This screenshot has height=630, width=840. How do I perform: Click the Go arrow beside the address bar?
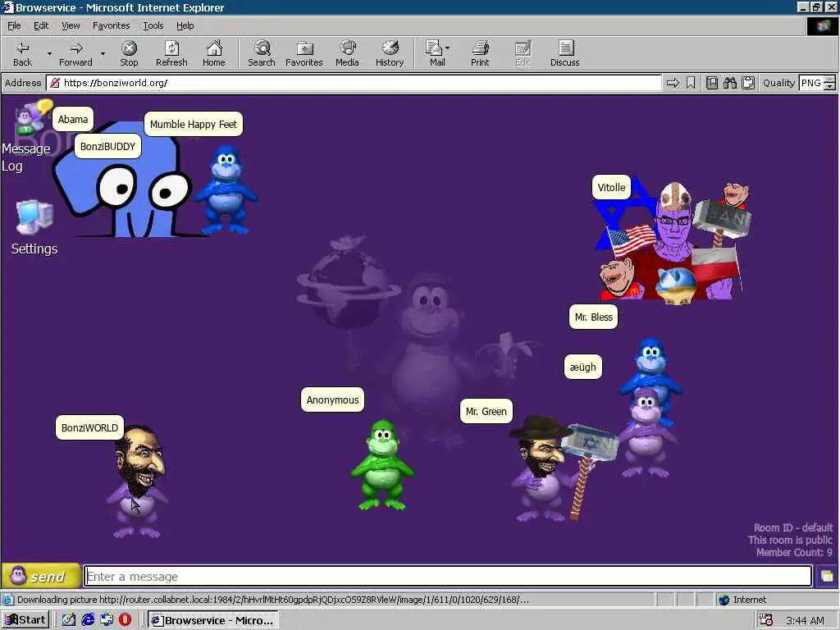pos(673,83)
